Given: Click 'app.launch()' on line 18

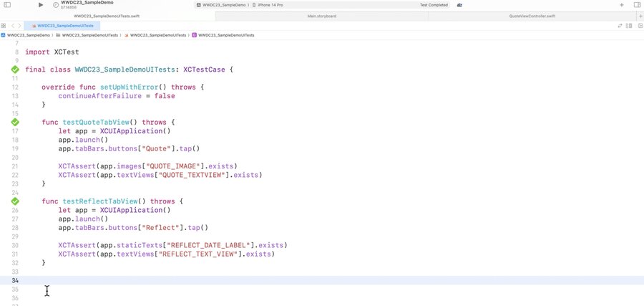Looking at the screenshot, I should click(x=83, y=140).
